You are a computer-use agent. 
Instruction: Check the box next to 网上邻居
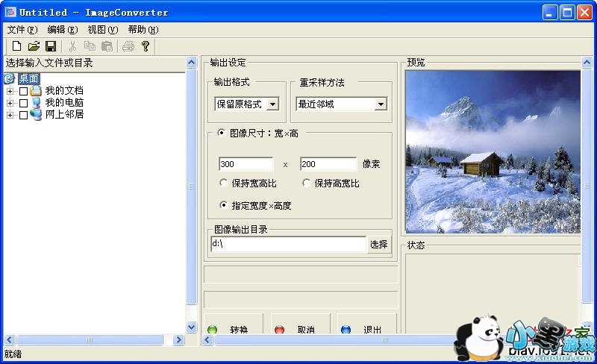(x=23, y=115)
